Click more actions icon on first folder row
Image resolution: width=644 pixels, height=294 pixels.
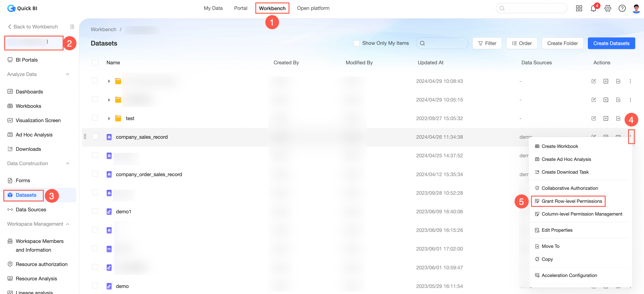pyautogui.click(x=630, y=81)
